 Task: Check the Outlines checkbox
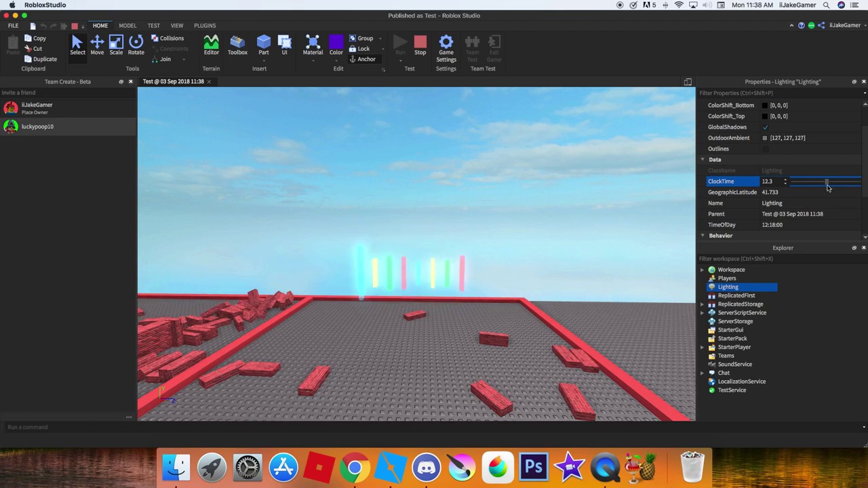(x=766, y=149)
